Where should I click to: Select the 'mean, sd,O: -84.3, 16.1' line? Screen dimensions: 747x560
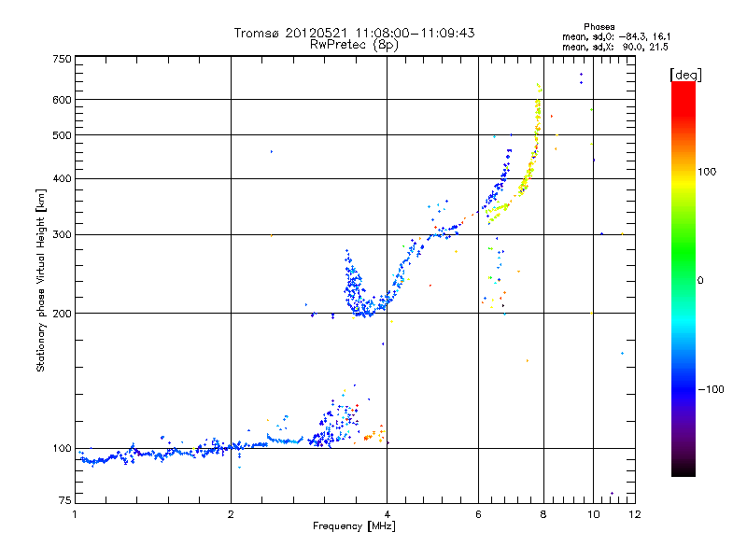coord(616,36)
